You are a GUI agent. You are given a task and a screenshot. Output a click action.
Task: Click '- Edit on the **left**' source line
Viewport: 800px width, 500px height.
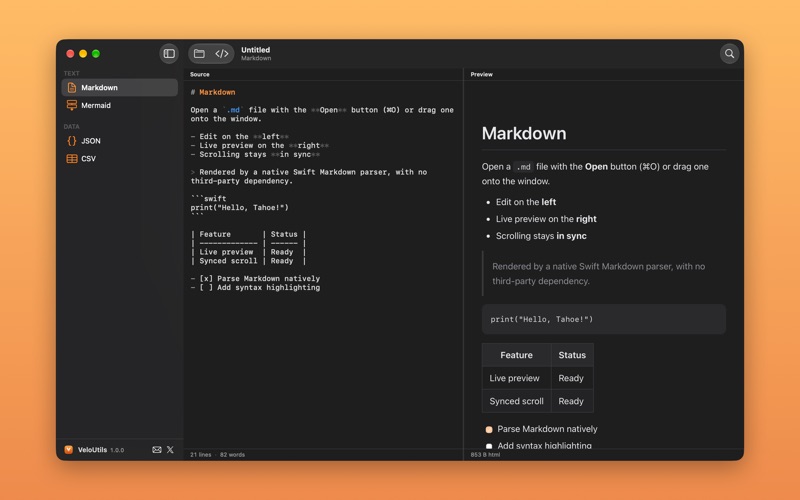(239, 137)
